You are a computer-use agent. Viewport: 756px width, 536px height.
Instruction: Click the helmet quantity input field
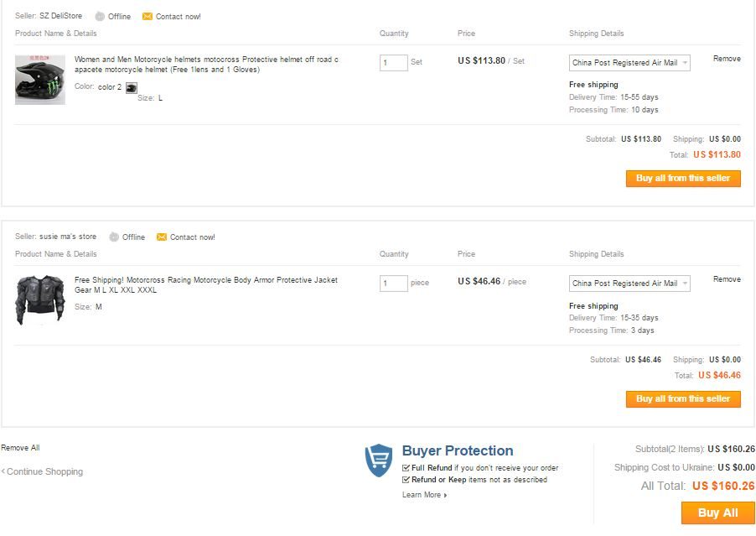[393, 63]
